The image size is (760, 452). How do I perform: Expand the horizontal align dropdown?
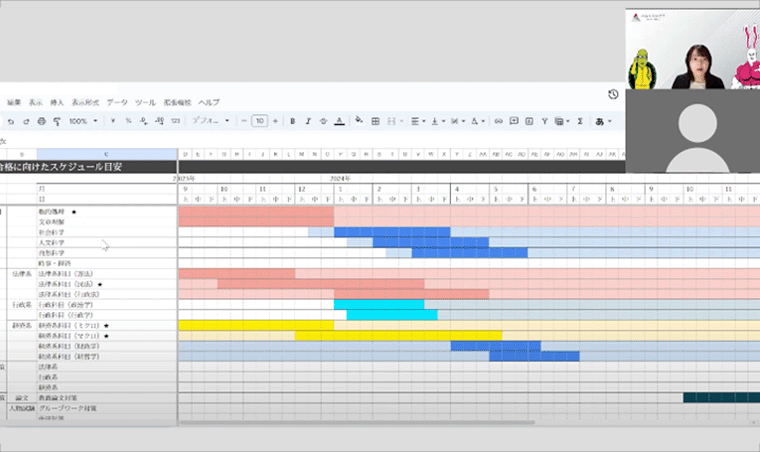418,121
